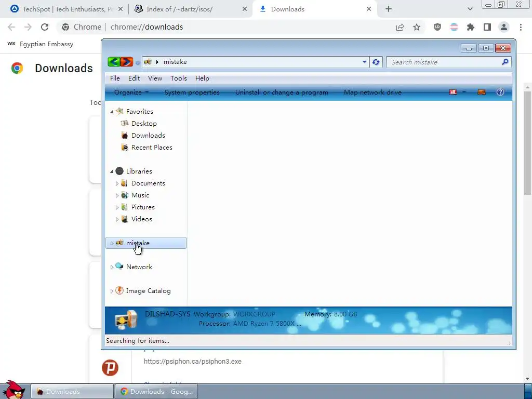Open the Help menu in Explorer
The image size is (532, 399).
click(202, 78)
